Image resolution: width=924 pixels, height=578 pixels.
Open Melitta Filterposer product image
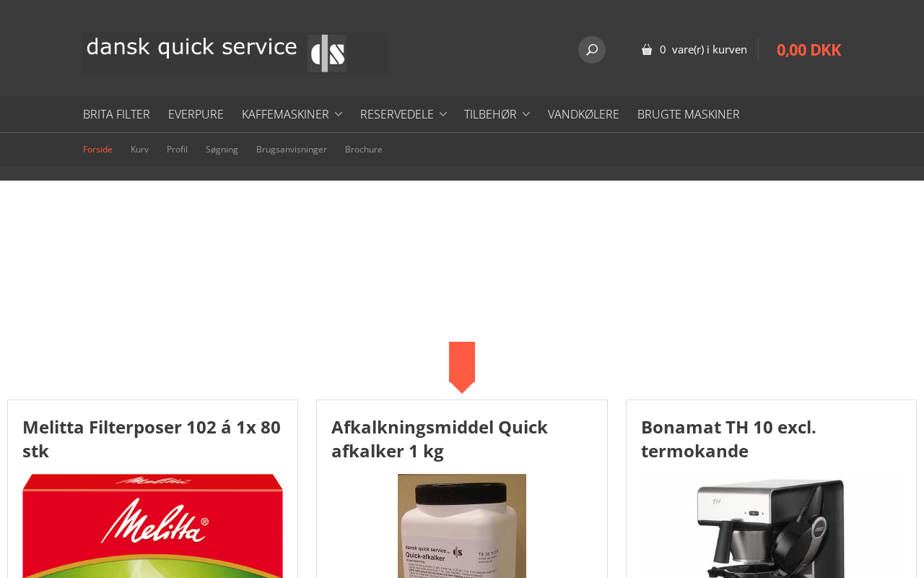click(x=152, y=526)
